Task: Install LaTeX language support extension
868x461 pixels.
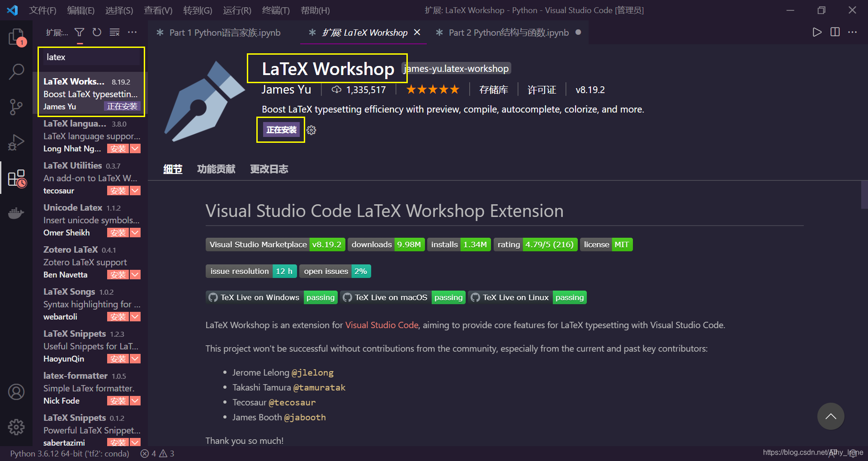Action: tap(118, 149)
